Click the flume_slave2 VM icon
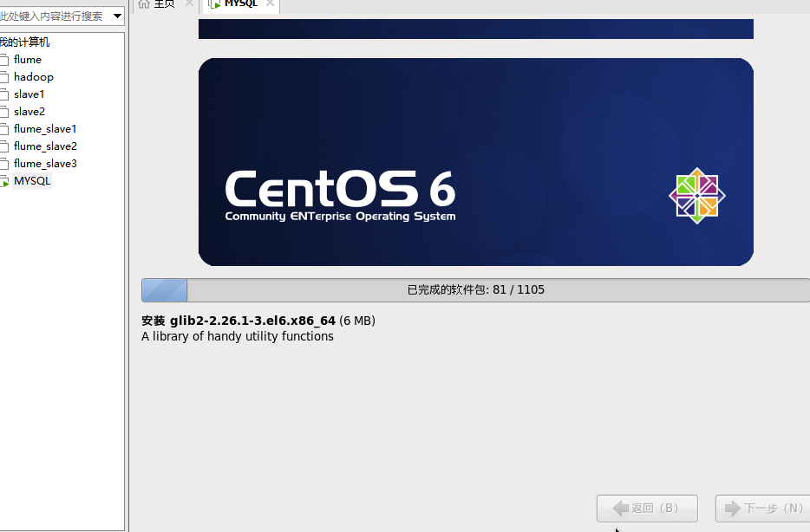The height and width of the screenshot is (532, 810). point(4,146)
